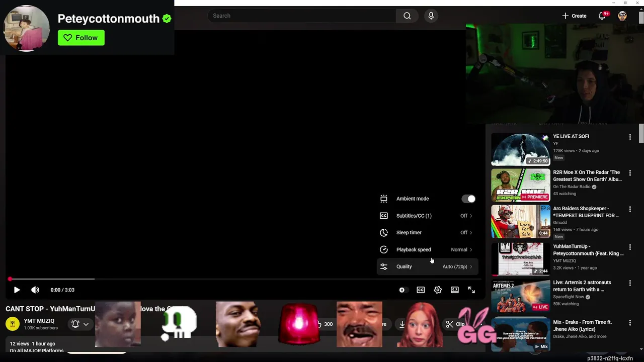Open options for the YuhManTurnUp video
Screen dimensions: 644x362
click(630, 247)
